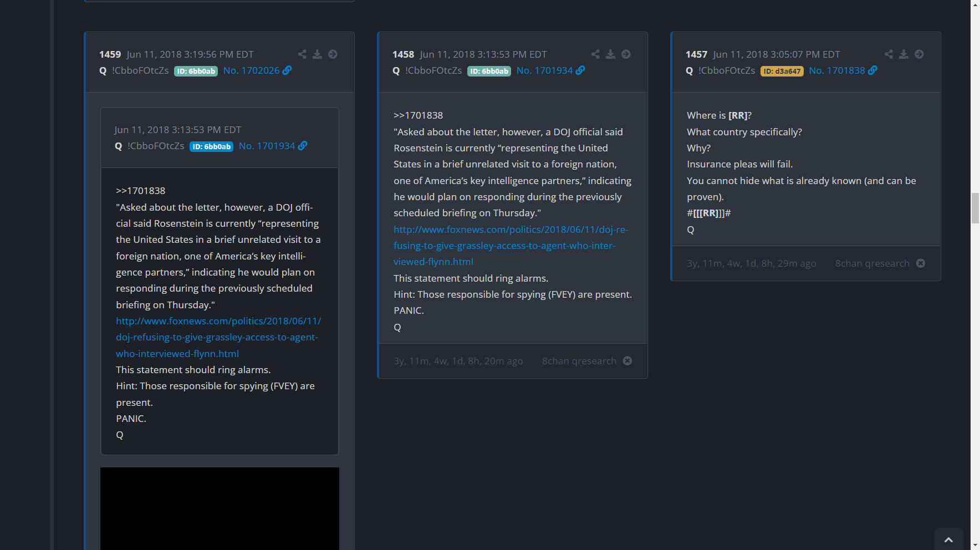Click ID d3a647 badge on post 1457
The height and width of the screenshot is (550, 980).
(x=782, y=71)
